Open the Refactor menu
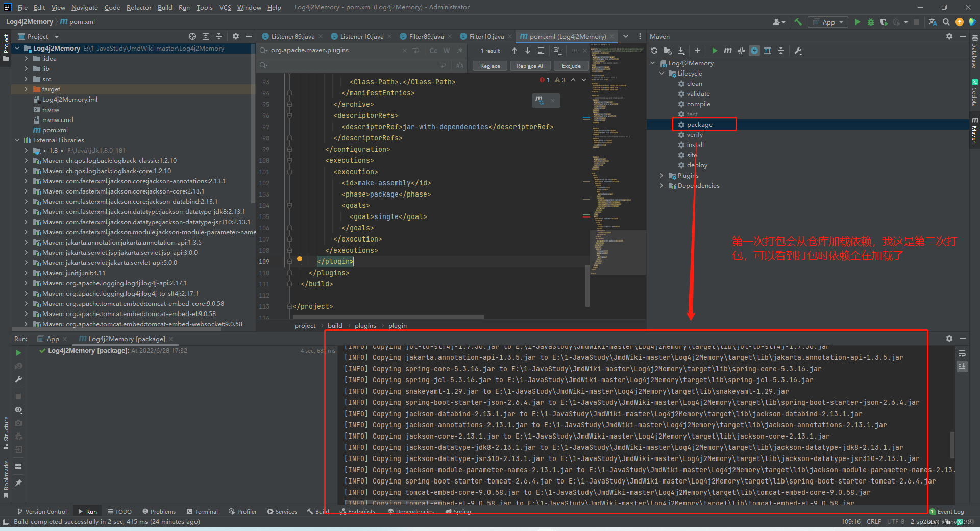This screenshot has width=980, height=531. pyautogui.click(x=139, y=7)
